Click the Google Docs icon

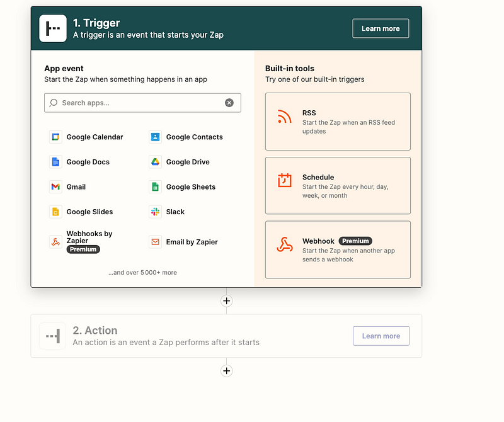(55, 162)
